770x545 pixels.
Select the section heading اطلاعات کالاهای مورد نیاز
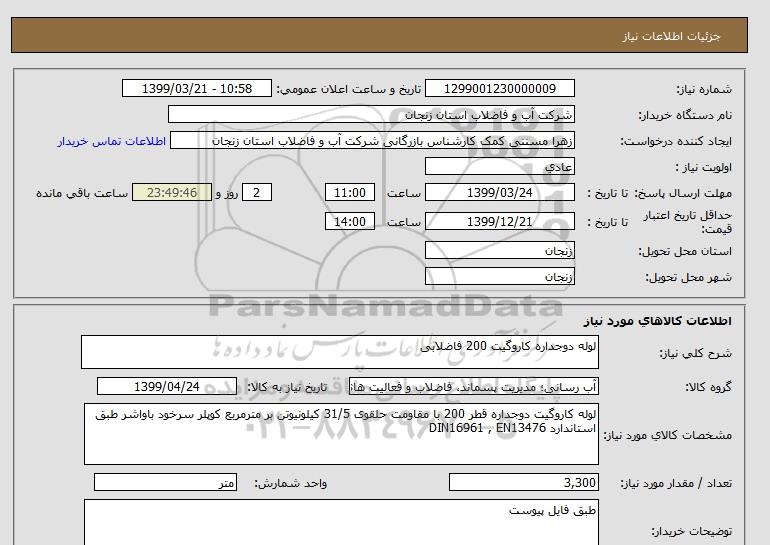(x=658, y=321)
